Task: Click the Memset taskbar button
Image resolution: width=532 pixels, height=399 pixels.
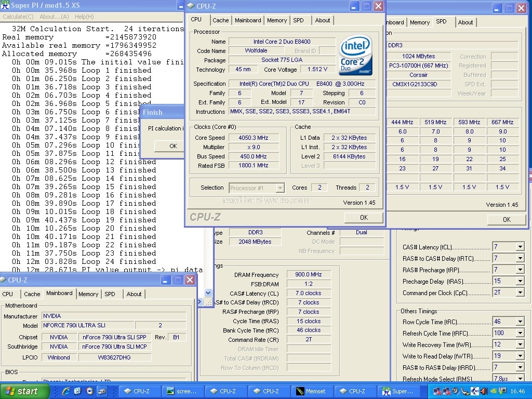Action: coord(312,391)
